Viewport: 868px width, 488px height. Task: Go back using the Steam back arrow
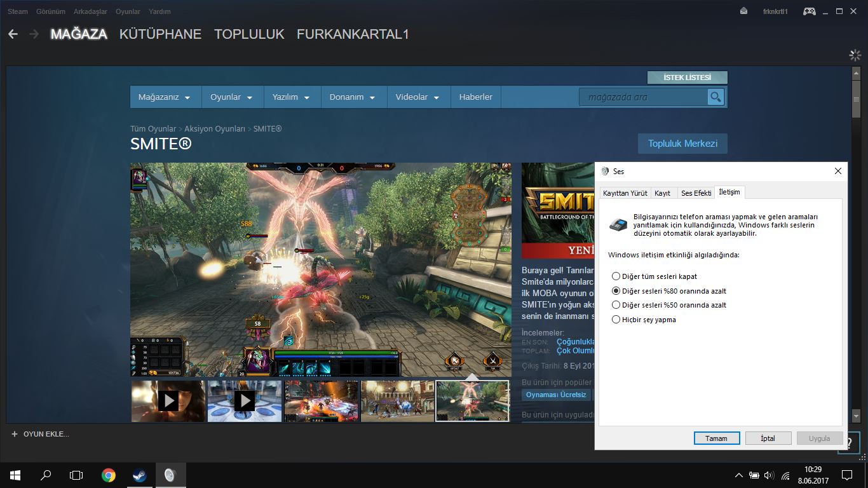tap(13, 34)
